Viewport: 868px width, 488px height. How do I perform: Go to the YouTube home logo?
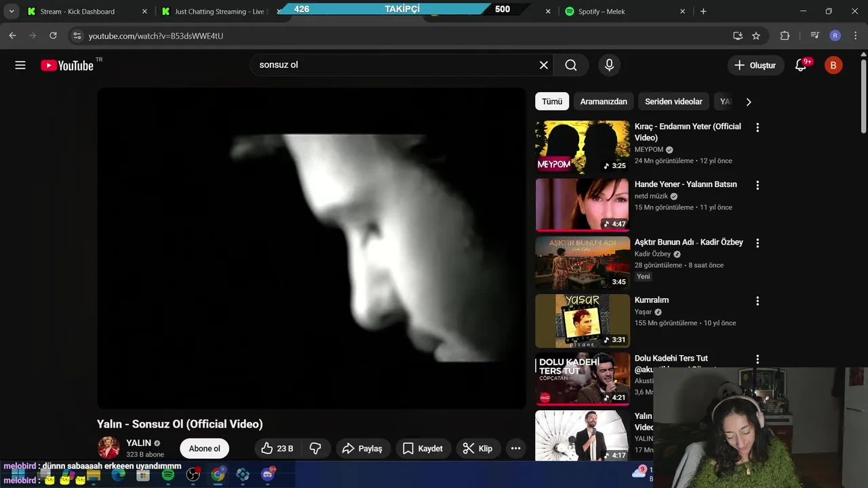67,65
